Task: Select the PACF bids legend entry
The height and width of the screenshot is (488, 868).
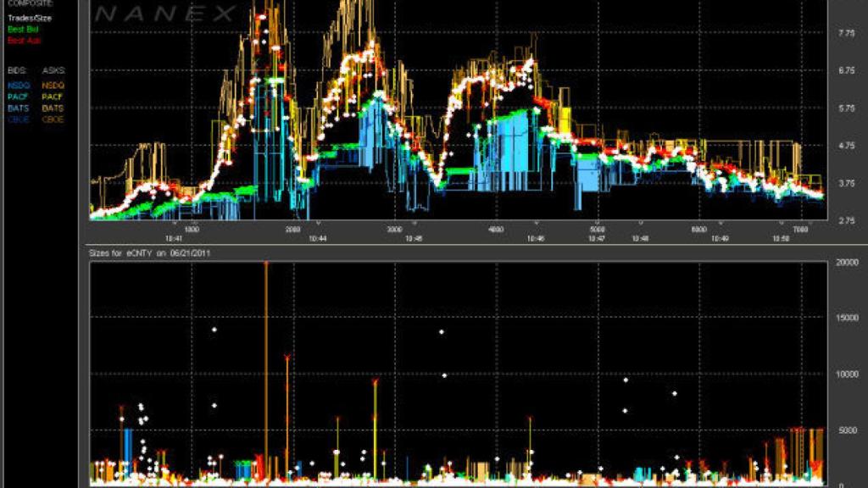Action: pyautogui.click(x=16, y=95)
